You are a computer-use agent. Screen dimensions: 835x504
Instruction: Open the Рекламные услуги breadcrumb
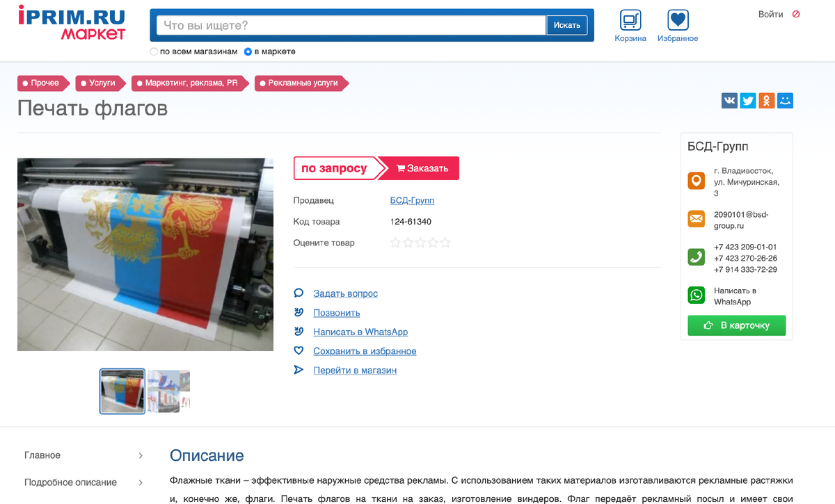[301, 83]
